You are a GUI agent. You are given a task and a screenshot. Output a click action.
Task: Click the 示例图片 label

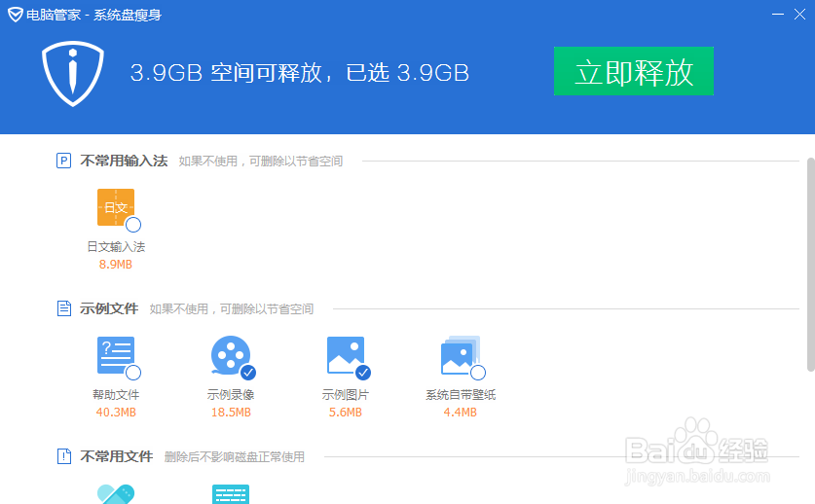pyautogui.click(x=345, y=395)
